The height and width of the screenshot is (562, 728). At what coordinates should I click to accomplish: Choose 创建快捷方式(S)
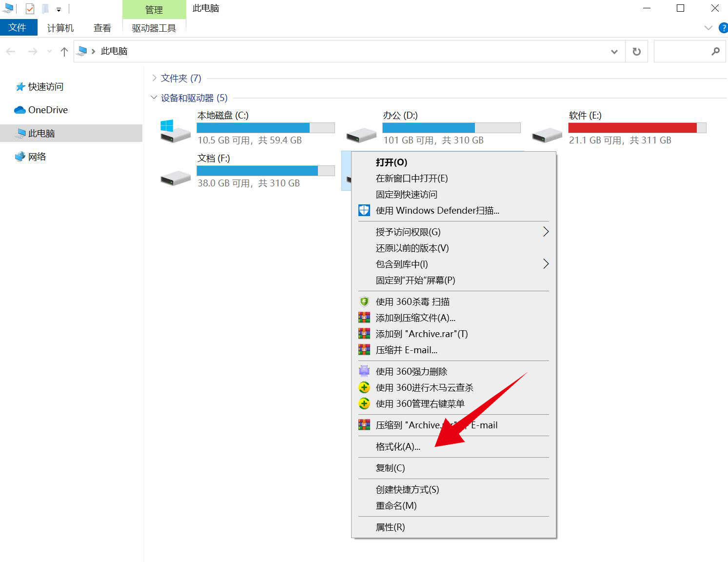pos(453,489)
